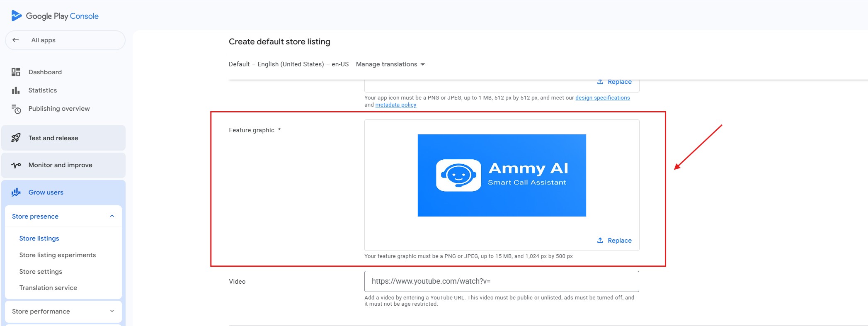Open the metadata policy link
The image size is (868, 326).
(x=395, y=105)
